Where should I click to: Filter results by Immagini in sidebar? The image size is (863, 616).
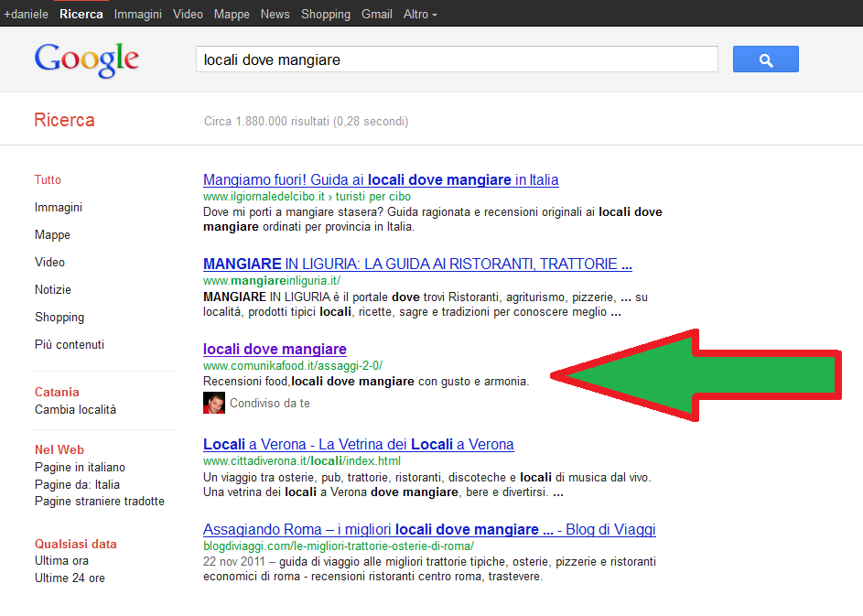[59, 208]
